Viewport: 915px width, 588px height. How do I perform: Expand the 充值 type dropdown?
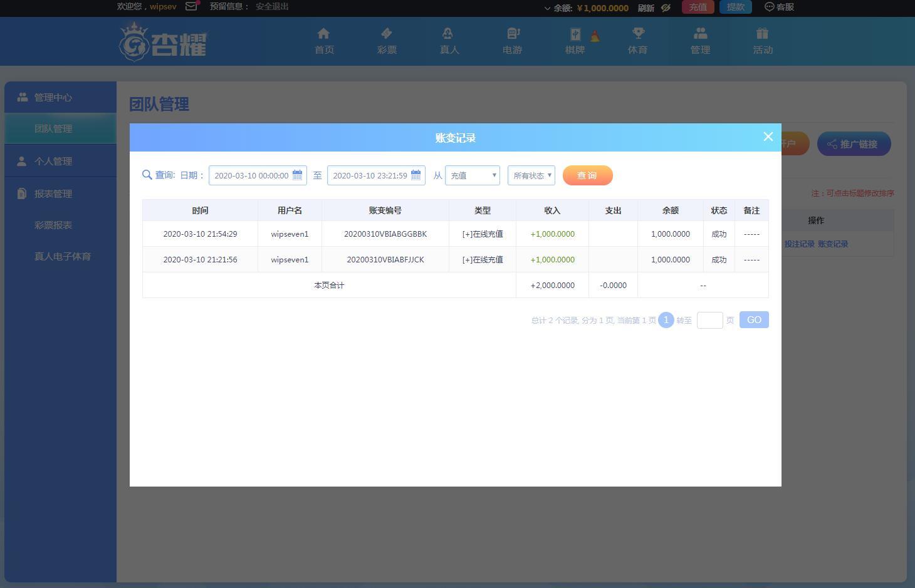tap(473, 175)
